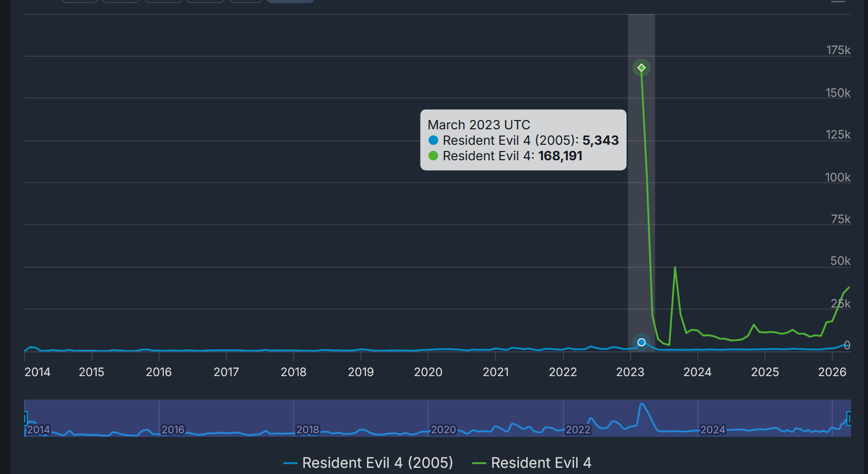Click the 150k y-axis label
The image size is (868, 474).
838,93
